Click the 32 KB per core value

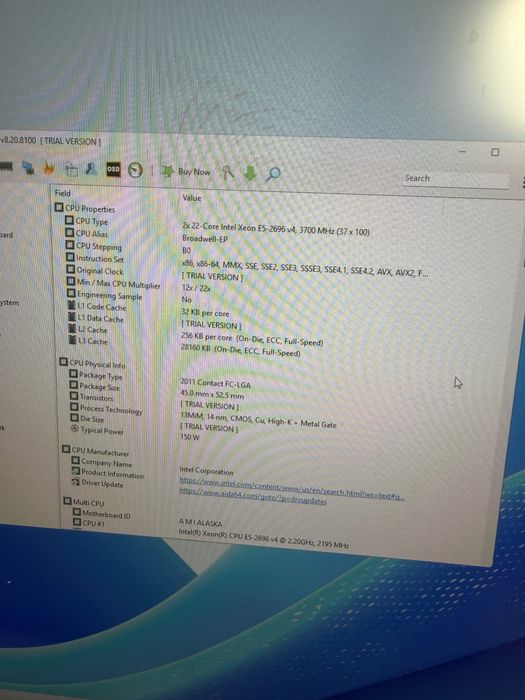coord(205,313)
